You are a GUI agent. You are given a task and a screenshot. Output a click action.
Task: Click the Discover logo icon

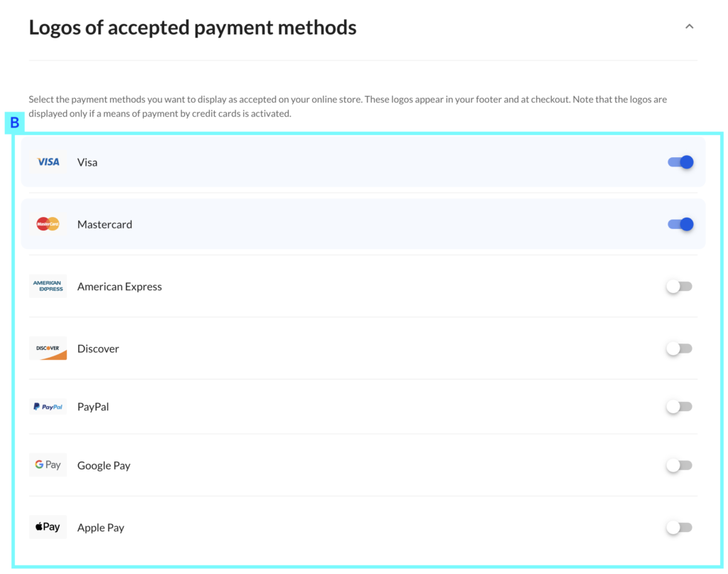click(48, 349)
